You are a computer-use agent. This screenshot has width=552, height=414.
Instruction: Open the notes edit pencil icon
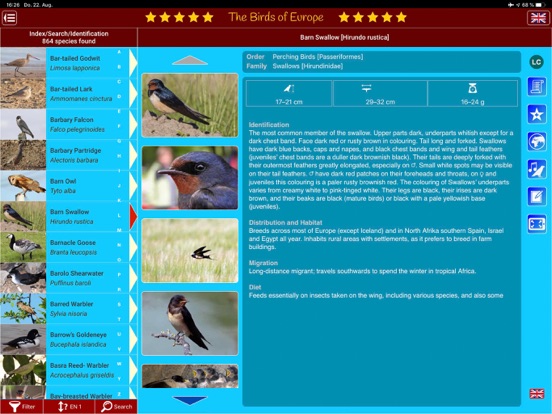click(x=537, y=196)
